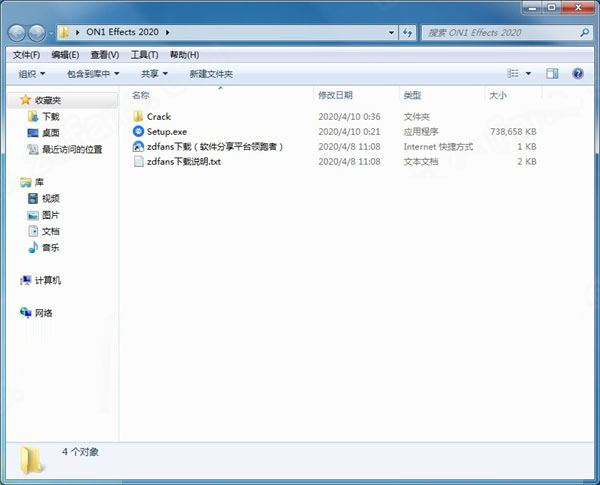The height and width of the screenshot is (485, 600).
Task: Click the 2020/4/10 0:36 date cell
Action: 349,117
